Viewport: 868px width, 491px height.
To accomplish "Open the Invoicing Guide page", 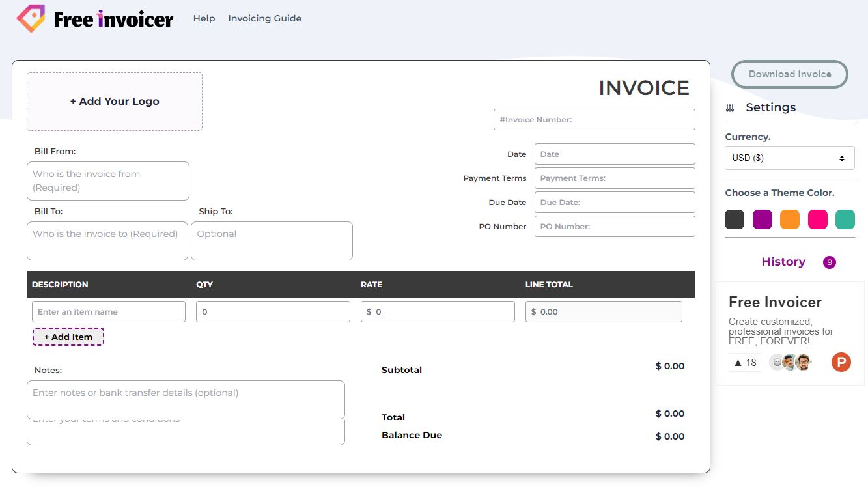I will pos(264,18).
